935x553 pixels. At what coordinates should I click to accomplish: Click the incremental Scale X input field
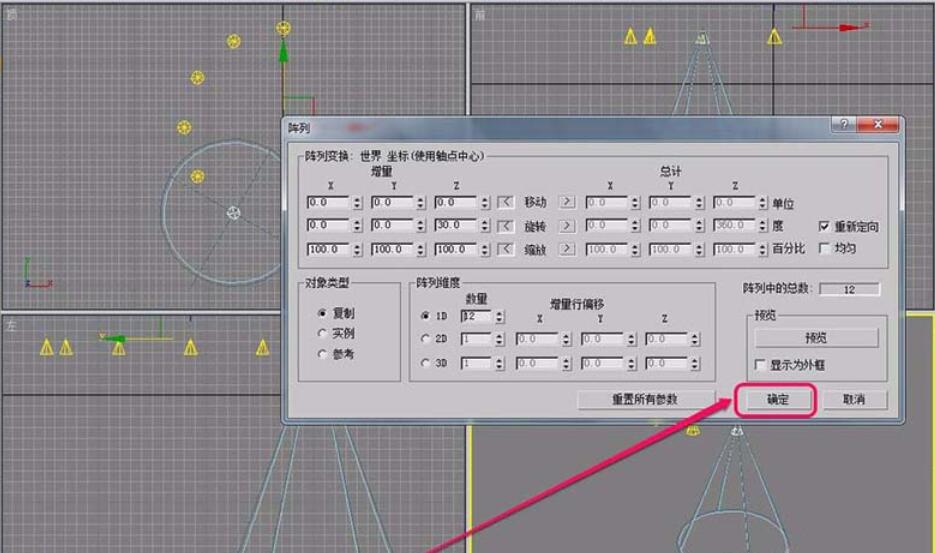click(x=328, y=249)
